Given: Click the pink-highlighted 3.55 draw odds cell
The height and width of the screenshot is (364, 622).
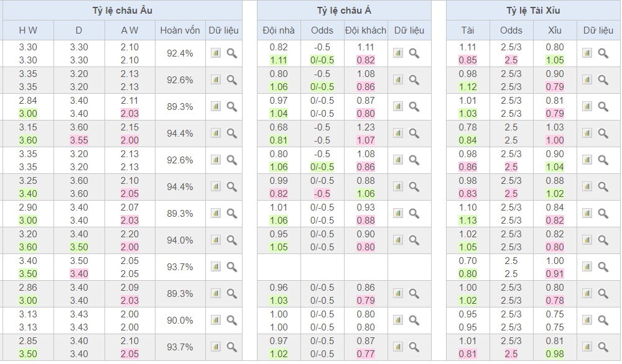Looking at the screenshot, I should pos(79,140).
